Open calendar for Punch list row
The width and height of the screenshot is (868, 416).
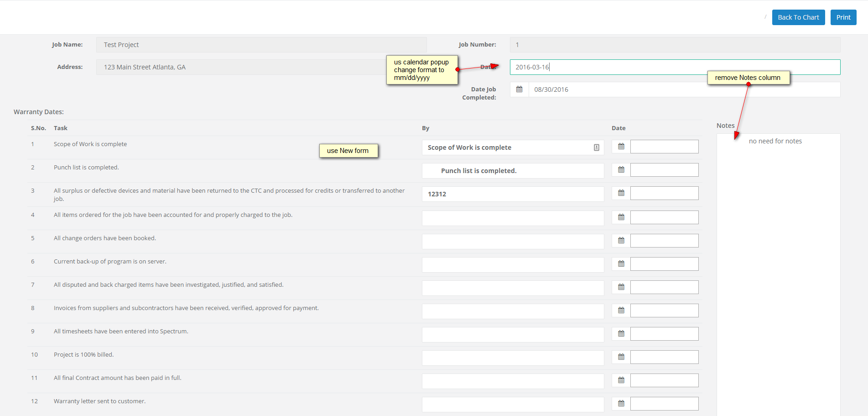pyautogui.click(x=621, y=170)
